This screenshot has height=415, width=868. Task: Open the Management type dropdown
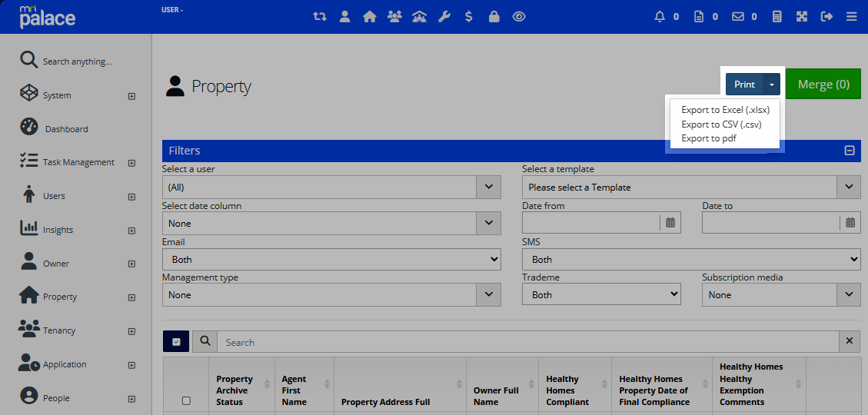(331, 295)
